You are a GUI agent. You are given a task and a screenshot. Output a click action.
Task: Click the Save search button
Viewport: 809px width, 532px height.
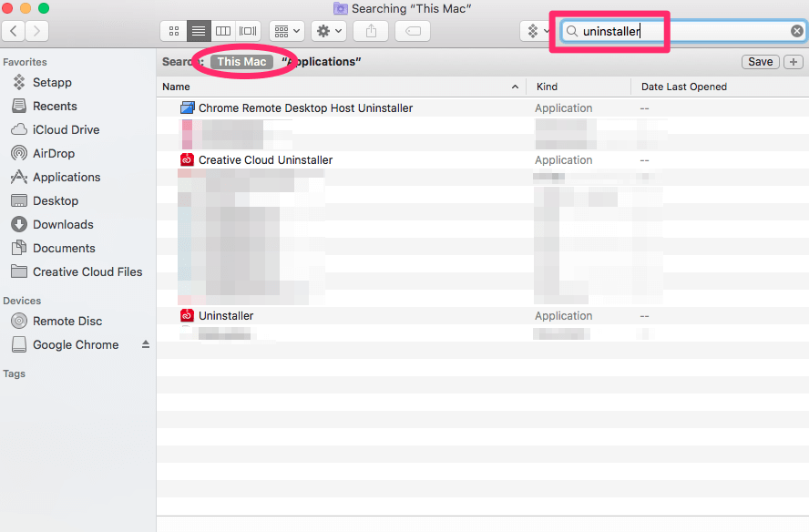click(761, 62)
